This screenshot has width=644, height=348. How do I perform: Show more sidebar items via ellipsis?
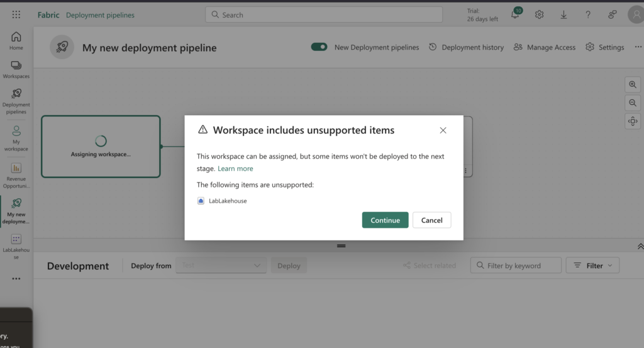pos(16,279)
